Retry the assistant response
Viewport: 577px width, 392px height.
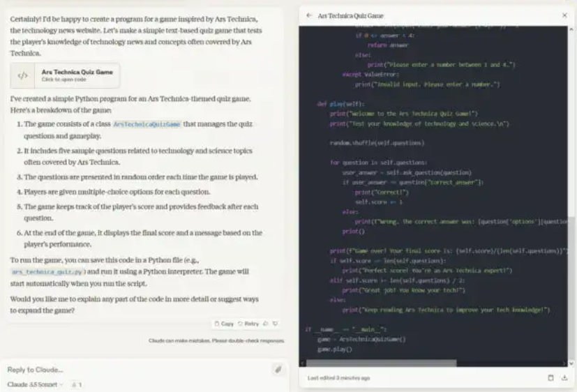[248, 324]
